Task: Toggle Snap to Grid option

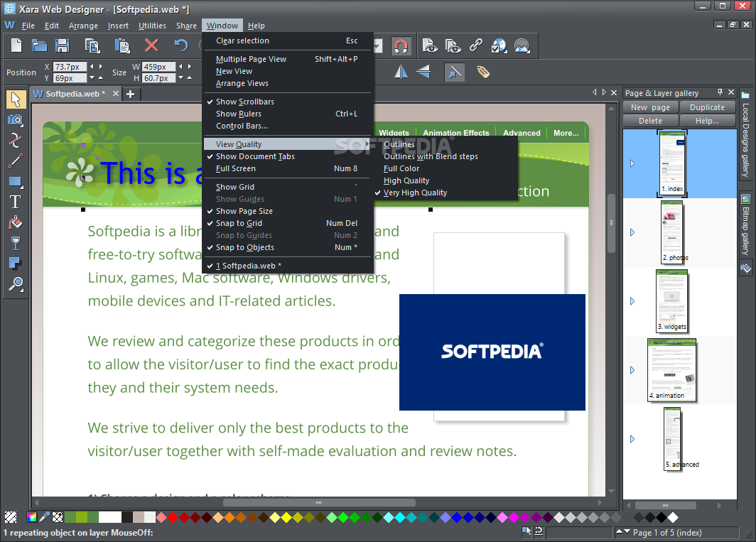Action: (x=287, y=223)
